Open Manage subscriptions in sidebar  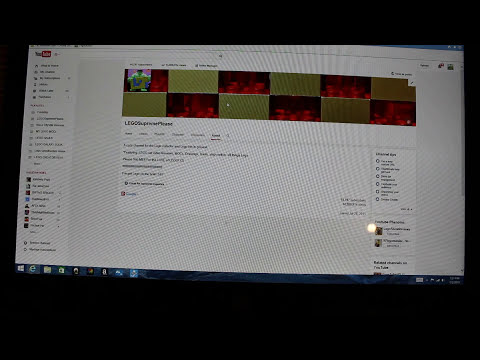[39, 249]
